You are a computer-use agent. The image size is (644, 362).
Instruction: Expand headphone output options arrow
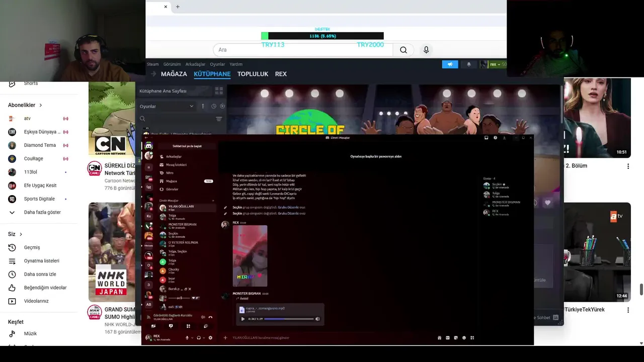tap(203, 338)
